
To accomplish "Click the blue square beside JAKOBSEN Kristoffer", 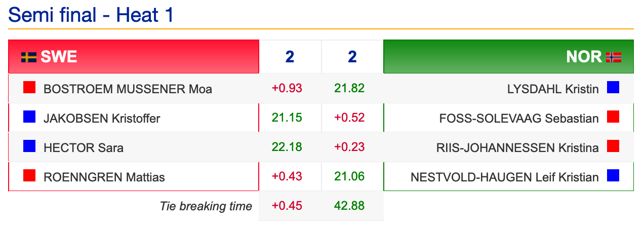I will 29,117.
